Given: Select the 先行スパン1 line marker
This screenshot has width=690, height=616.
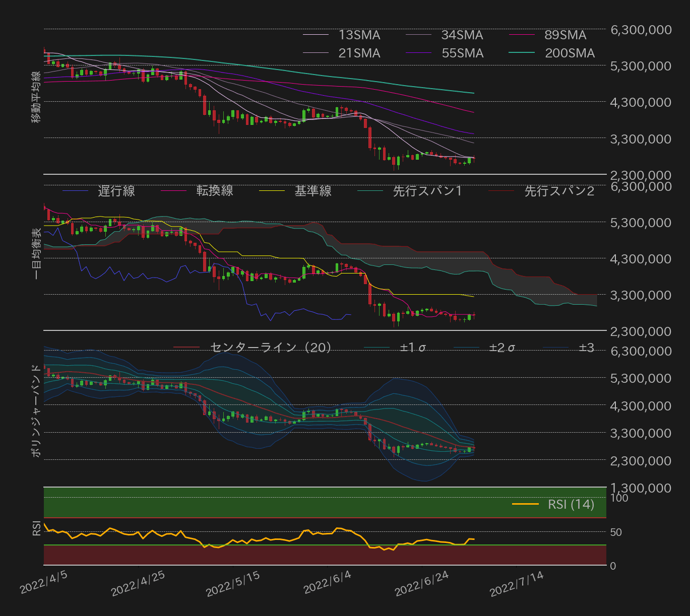Looking at the screenshot, I should [371, 191].
